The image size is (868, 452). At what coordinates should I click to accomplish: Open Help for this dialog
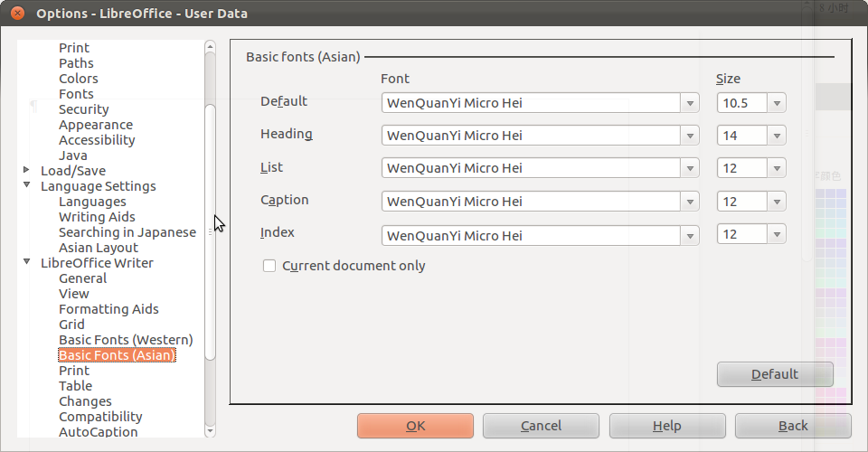pyautogui.click(x=667, y=426)
